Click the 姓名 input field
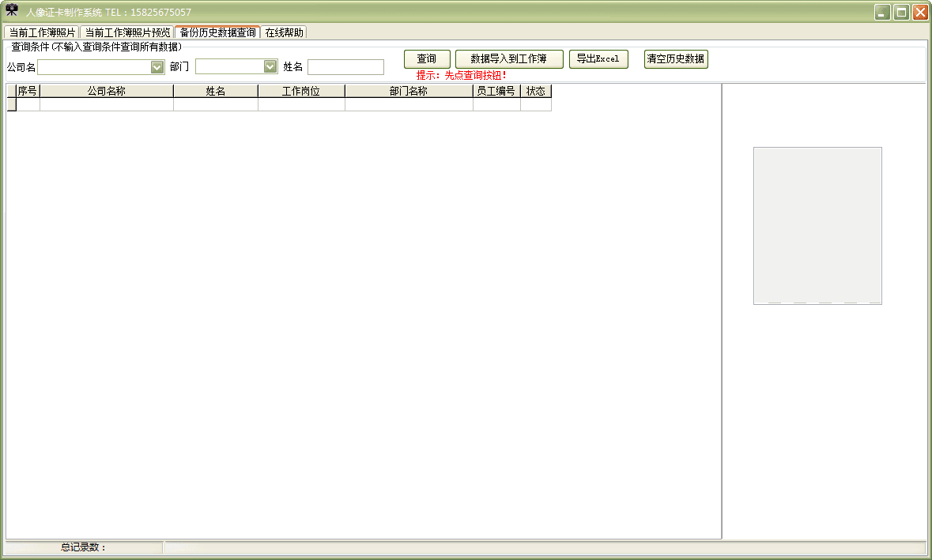The width and height of the screenshot is (932, 560). (346, 67)
